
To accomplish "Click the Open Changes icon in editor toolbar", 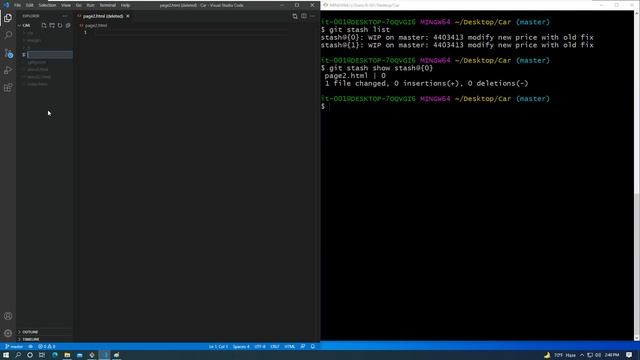I will pos(295,16).
